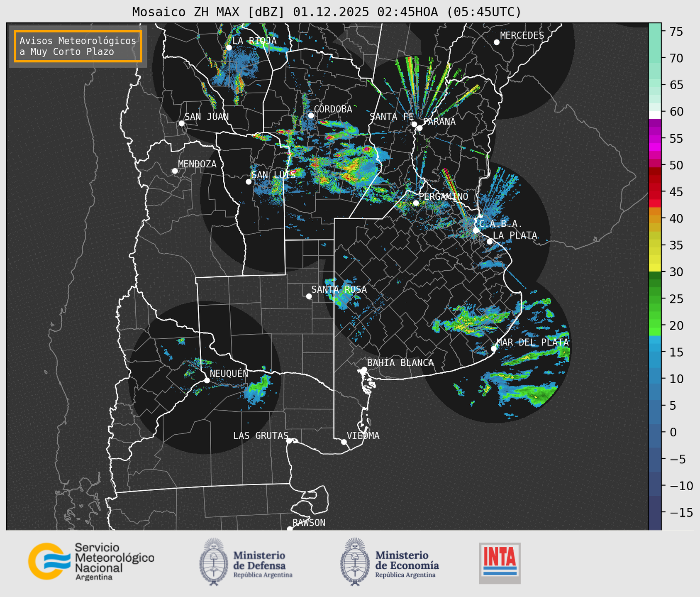
Task: Click the SAN JUAN map label
Action: click(x=207, y=117)
